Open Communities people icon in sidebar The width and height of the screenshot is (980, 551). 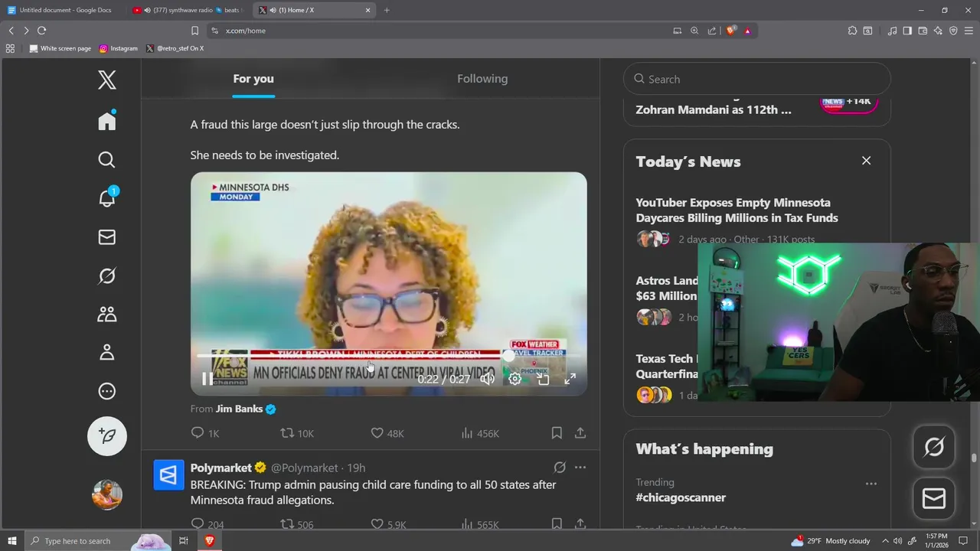(x=107, y=314)
